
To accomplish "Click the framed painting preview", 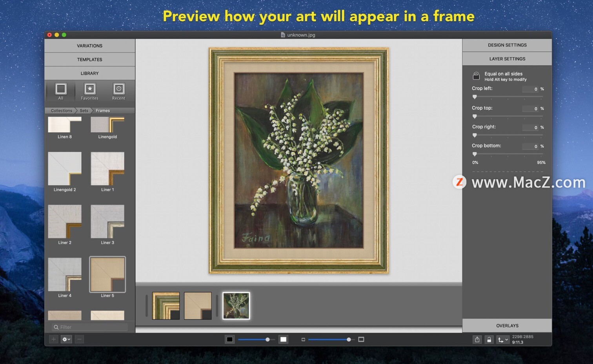I will coord(299,160).
